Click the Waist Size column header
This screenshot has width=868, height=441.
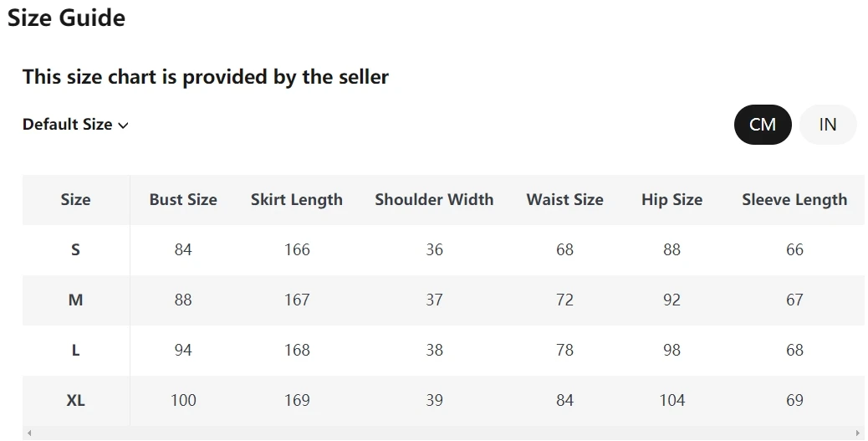[x=564, y=199]
